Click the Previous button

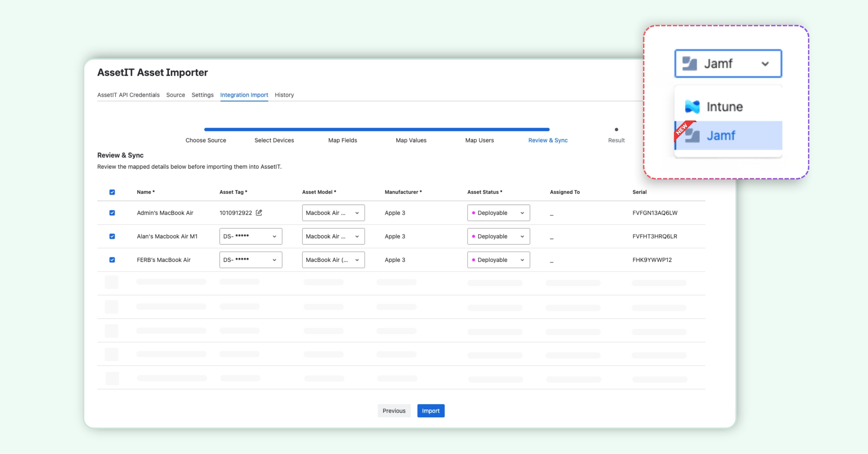(394, 411)
